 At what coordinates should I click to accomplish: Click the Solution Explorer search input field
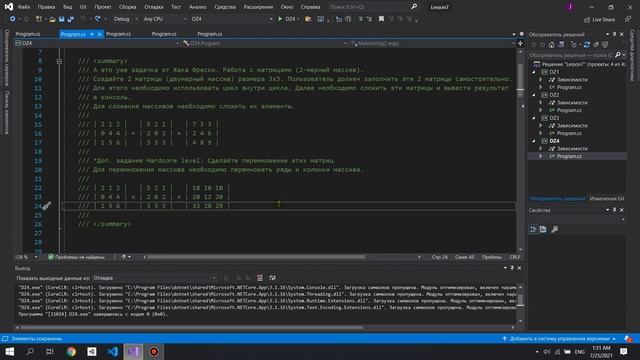[571, 55]
